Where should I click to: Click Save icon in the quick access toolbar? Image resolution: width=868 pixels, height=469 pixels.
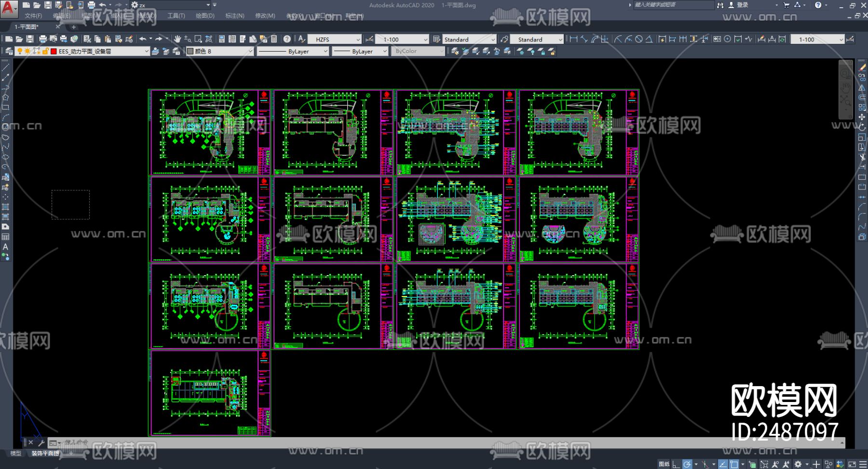48,5
